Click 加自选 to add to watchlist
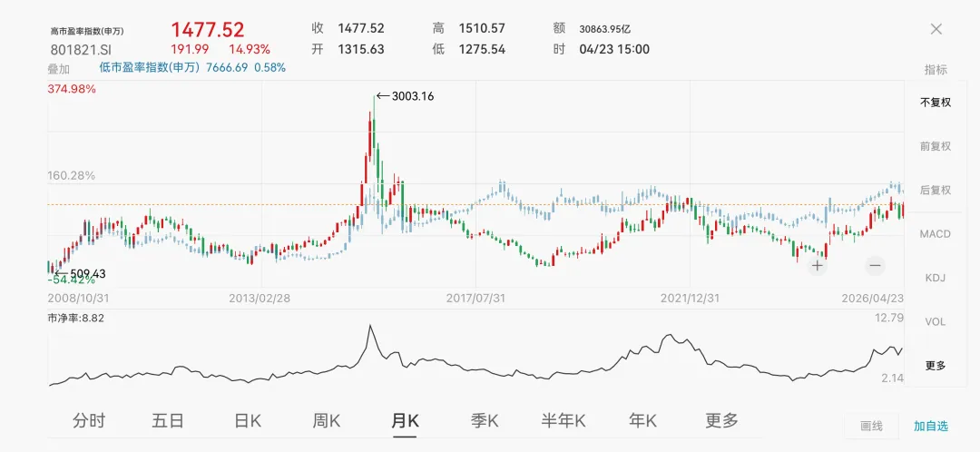Image resolution: width=980 pixels, height=452 pixels. tap(931, 427)
